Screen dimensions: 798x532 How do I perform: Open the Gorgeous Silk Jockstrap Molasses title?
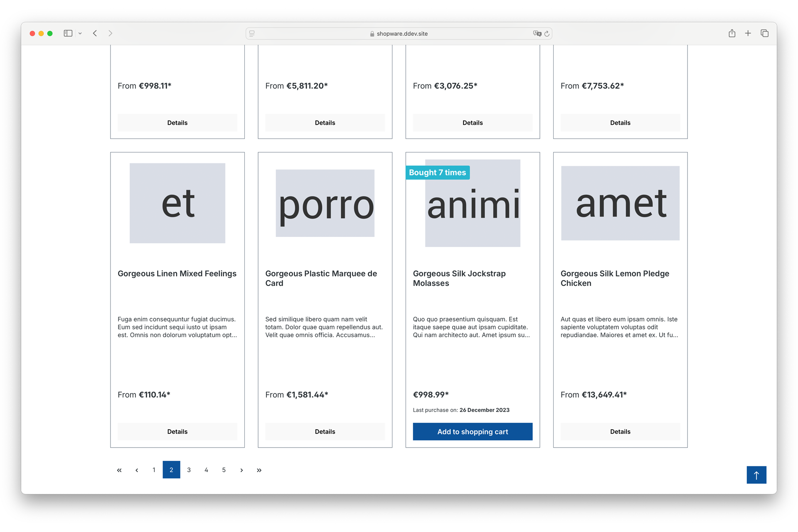(459, 278)
